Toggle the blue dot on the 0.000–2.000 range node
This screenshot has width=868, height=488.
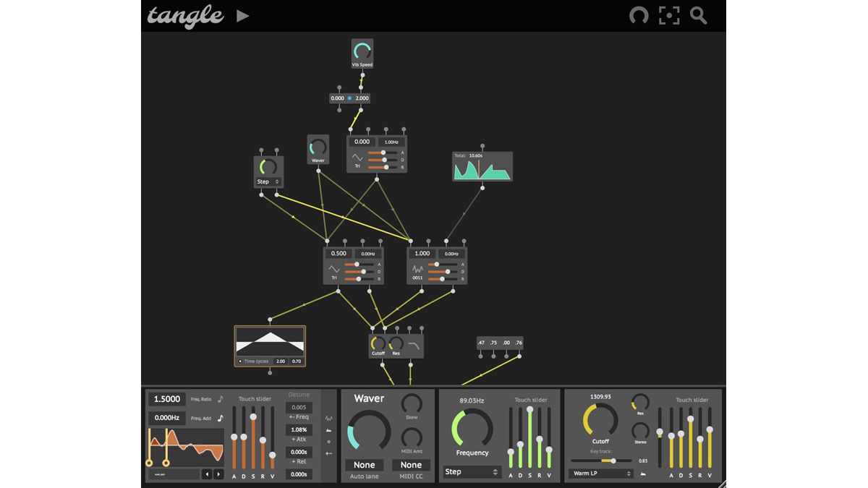point(348,98)
